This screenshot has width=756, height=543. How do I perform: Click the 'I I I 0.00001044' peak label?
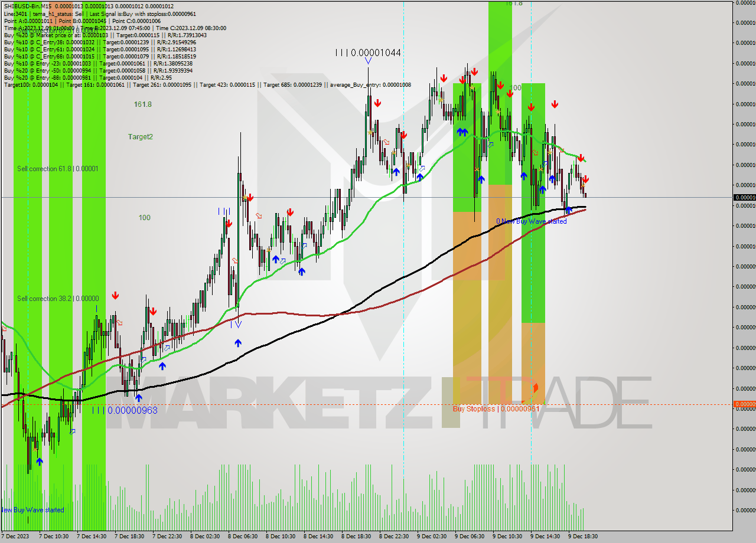(368, 53)
